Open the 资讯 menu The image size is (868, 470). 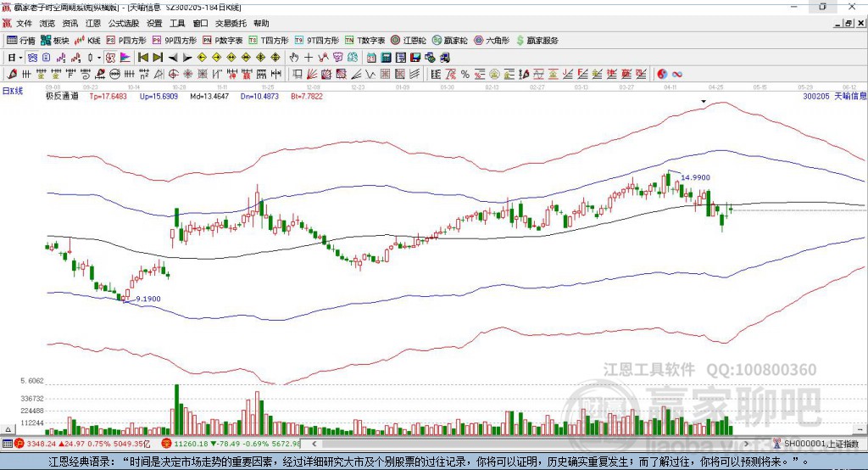coord(70,23)
